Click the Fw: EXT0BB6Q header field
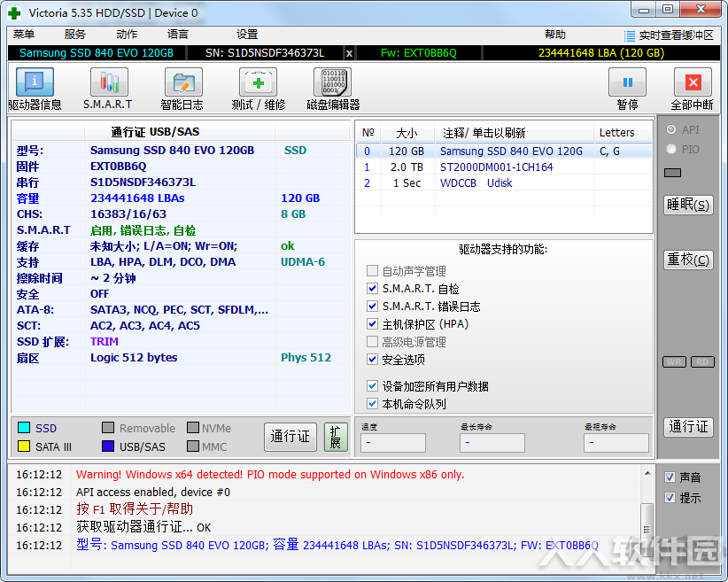 coord(418,53)
